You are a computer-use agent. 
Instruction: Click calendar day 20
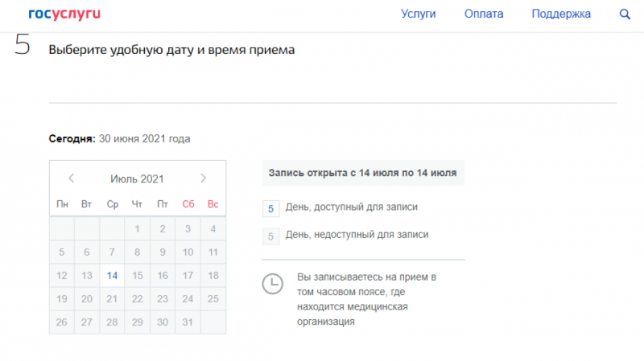pyautogui.click(x=87, y=299)
